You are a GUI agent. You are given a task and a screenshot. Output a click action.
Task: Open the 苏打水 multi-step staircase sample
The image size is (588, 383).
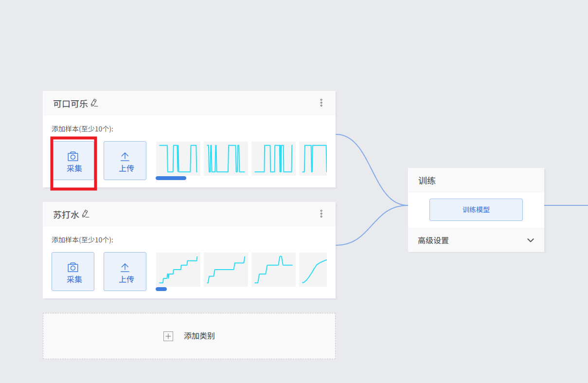(178, 270)
